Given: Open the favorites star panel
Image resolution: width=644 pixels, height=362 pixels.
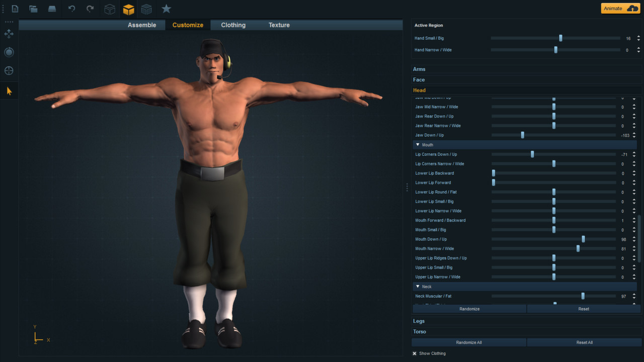Looking at the screenshot, I should pos(166,9).
